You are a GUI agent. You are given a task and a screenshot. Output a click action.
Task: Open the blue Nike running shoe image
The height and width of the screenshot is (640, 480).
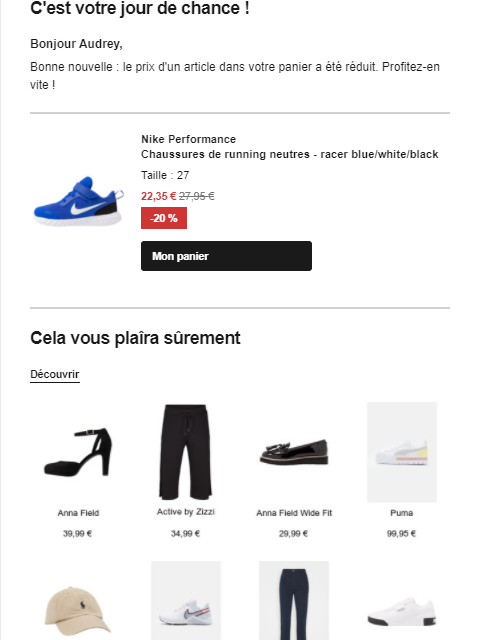[x=79, y=201]
